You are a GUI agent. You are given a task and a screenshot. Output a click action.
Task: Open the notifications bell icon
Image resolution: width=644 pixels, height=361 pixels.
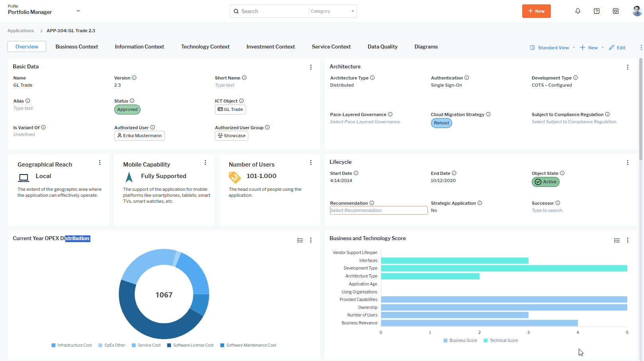click(x=578, y=11)
